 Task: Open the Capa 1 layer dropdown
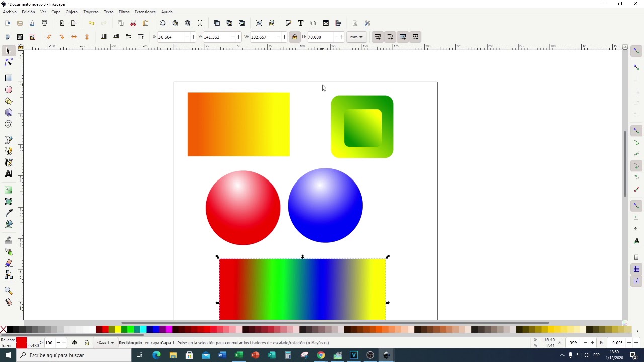tap(105, 343)
